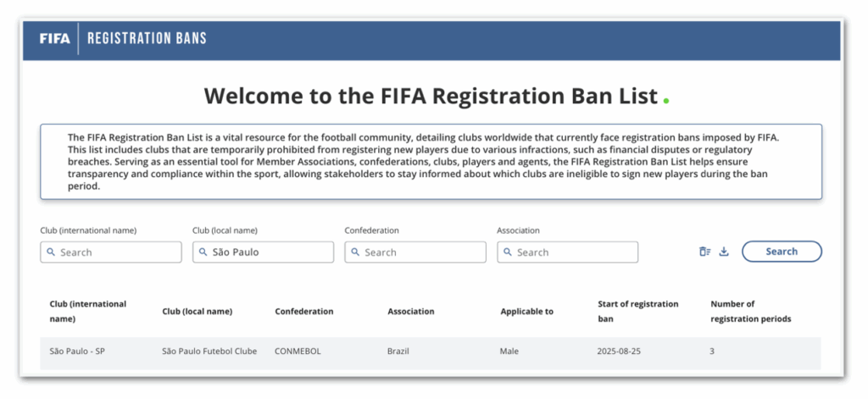Click the FIFA logo in header
868x399 pixels.
(x=55, y=38)
